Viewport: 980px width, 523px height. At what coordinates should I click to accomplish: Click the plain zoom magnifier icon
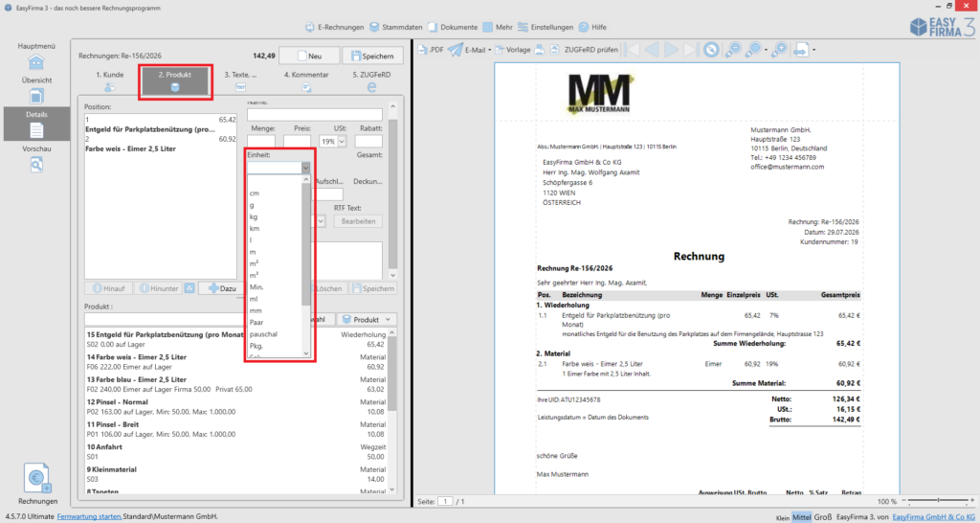coord(753,50)
